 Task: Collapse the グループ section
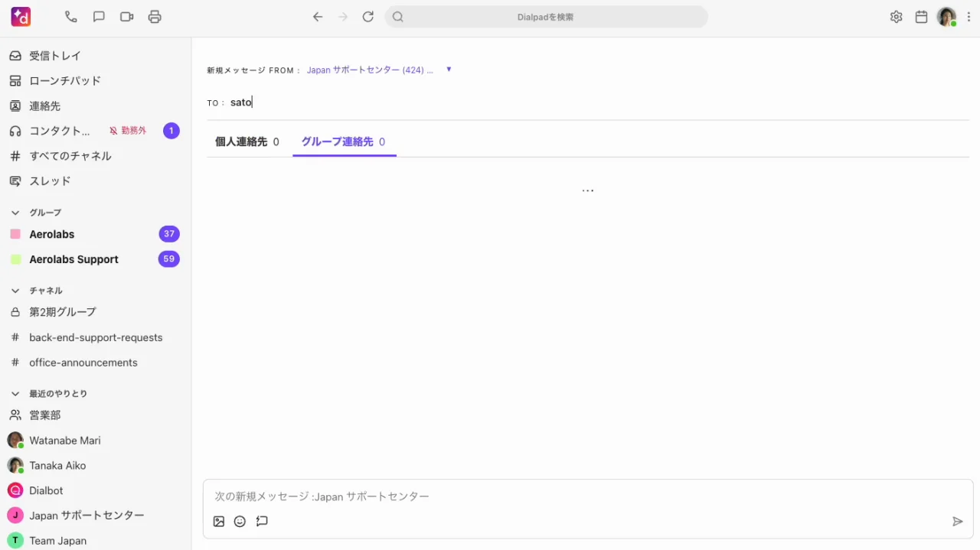tap(15, 213)
